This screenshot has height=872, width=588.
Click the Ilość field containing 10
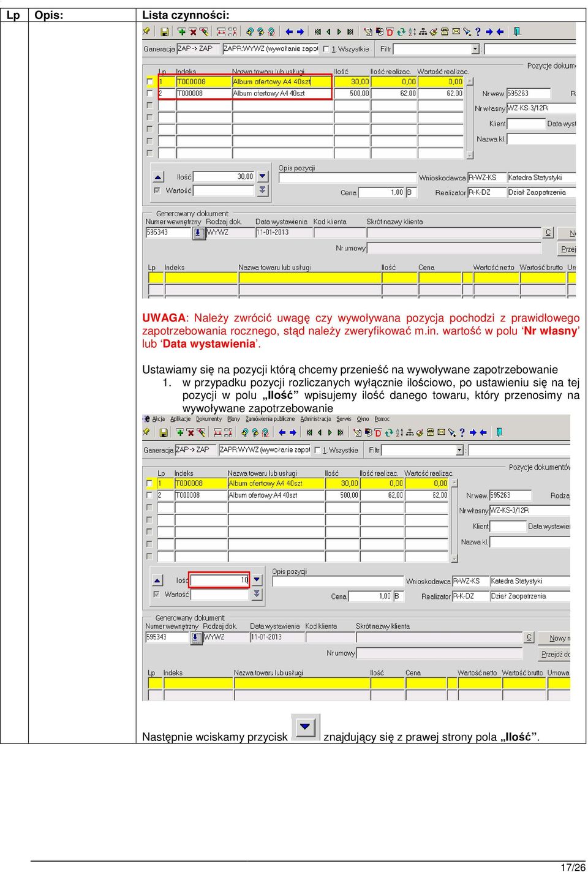click(x=219, y=580)
